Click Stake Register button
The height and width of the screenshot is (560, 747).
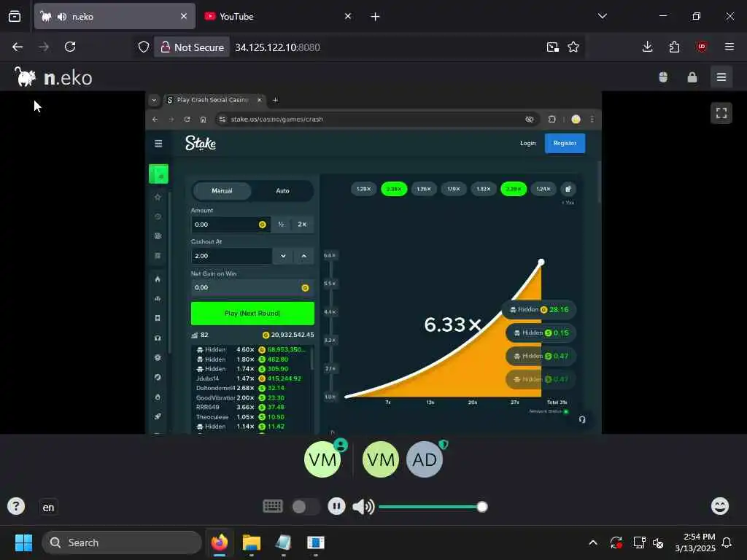click(565, 143)
